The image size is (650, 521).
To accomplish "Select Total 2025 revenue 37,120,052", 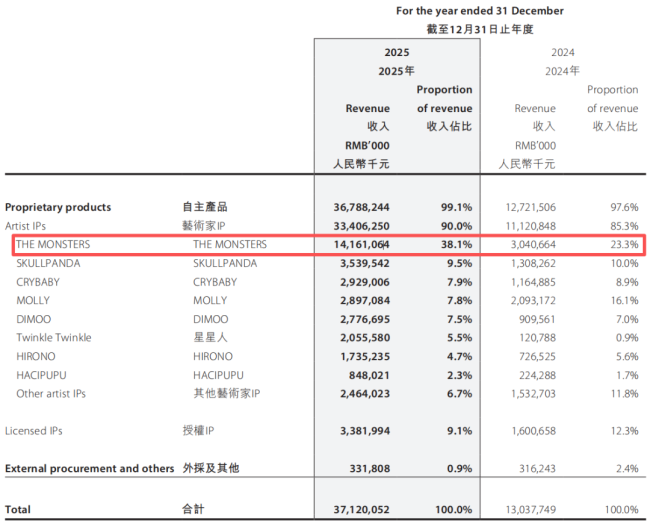I will click(x=361, y=509).
